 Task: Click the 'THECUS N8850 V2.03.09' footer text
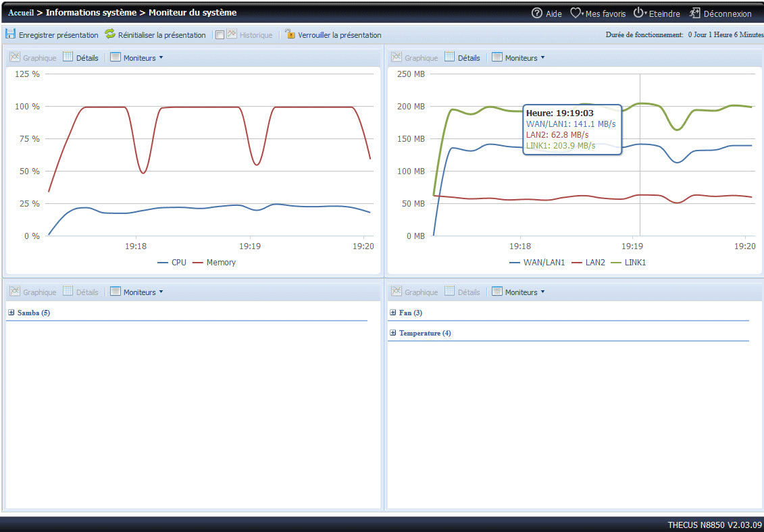coord(715,525)
